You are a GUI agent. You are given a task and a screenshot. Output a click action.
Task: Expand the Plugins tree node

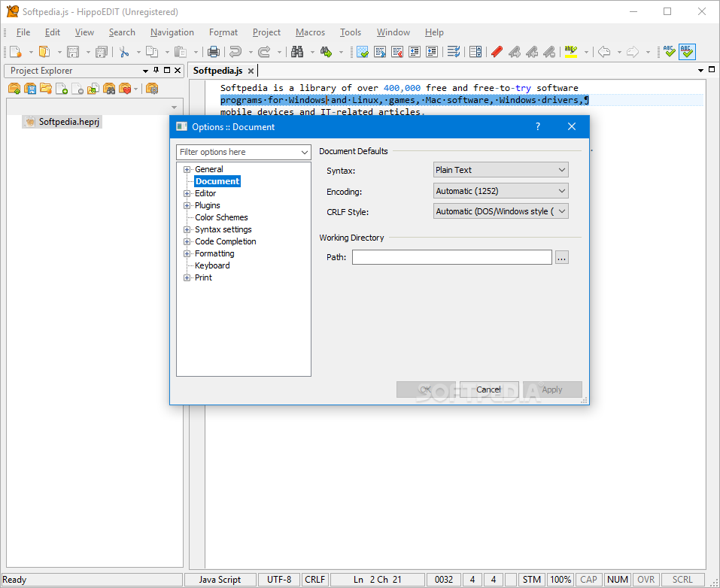[x=187, y=205]
